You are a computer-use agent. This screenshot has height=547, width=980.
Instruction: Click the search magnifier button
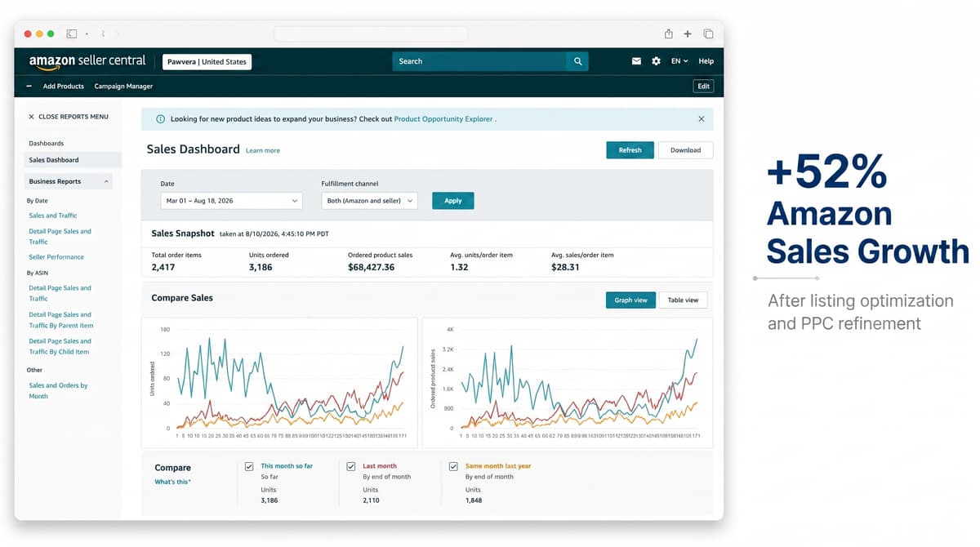coord(577,61)
